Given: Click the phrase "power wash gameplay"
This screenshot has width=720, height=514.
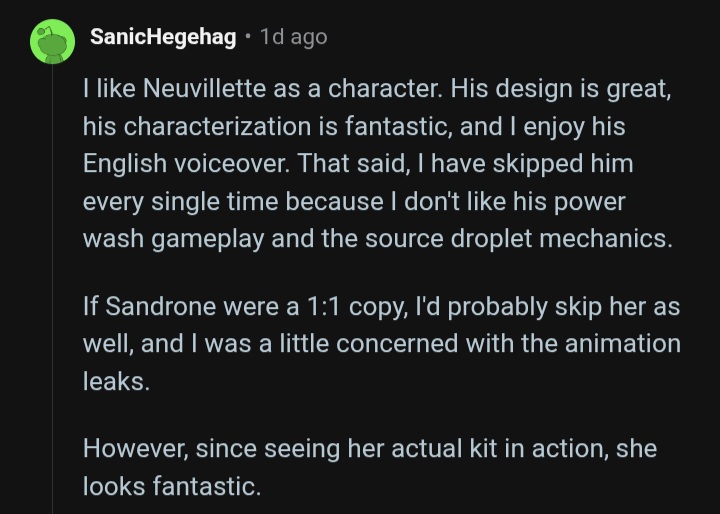Looking at the screenshot, I should coord(354,220).
